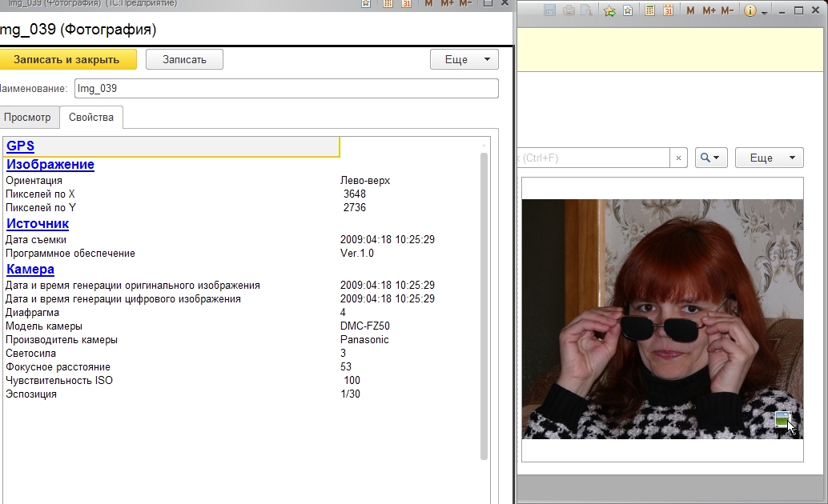
Task: Click the photo of the woman with sunglasses
Action: click(x=661, y=318)
